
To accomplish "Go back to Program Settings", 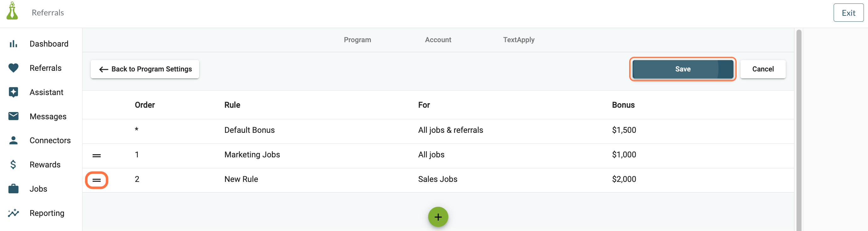I will [x=145, y=69].
